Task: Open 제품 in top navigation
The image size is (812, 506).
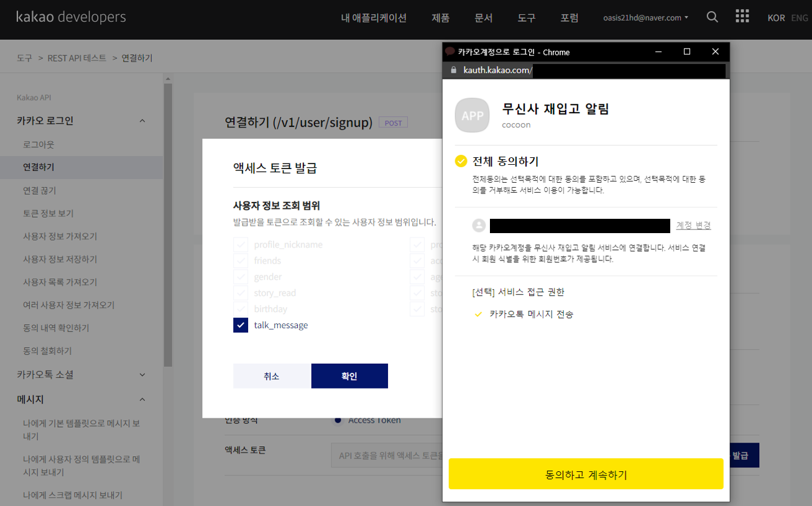Action: (440, 17)
